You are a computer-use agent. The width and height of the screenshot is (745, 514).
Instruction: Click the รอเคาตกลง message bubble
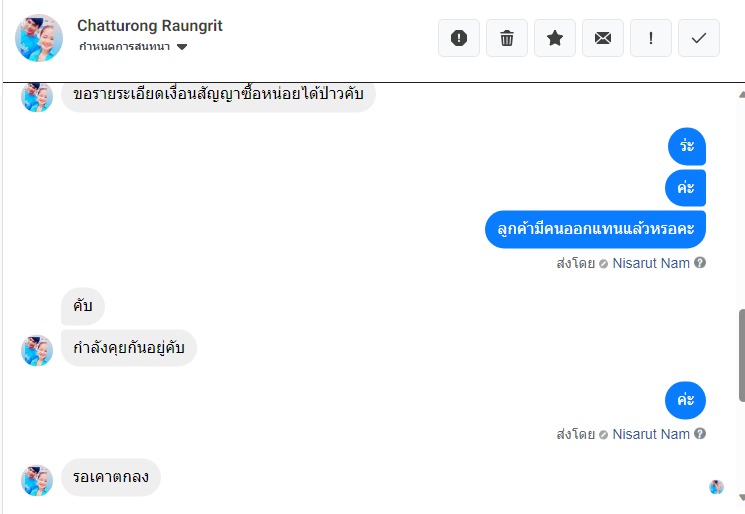click(x=111, y=478)
